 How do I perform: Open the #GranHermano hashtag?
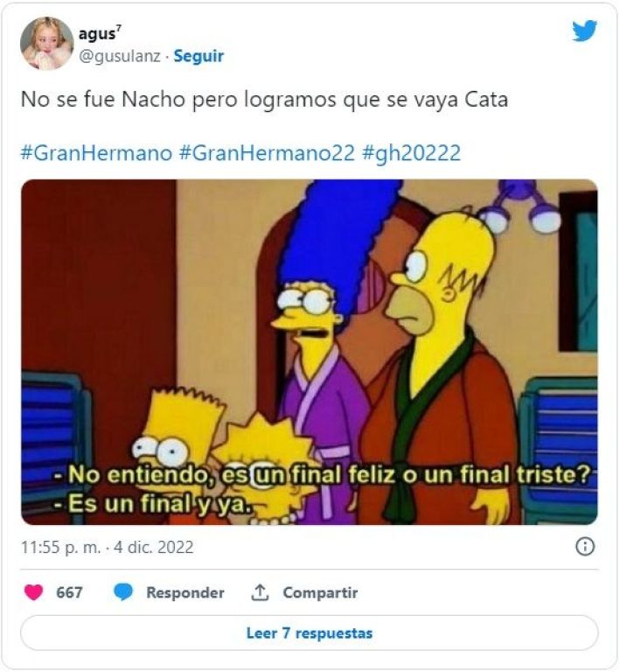(96, 153)
